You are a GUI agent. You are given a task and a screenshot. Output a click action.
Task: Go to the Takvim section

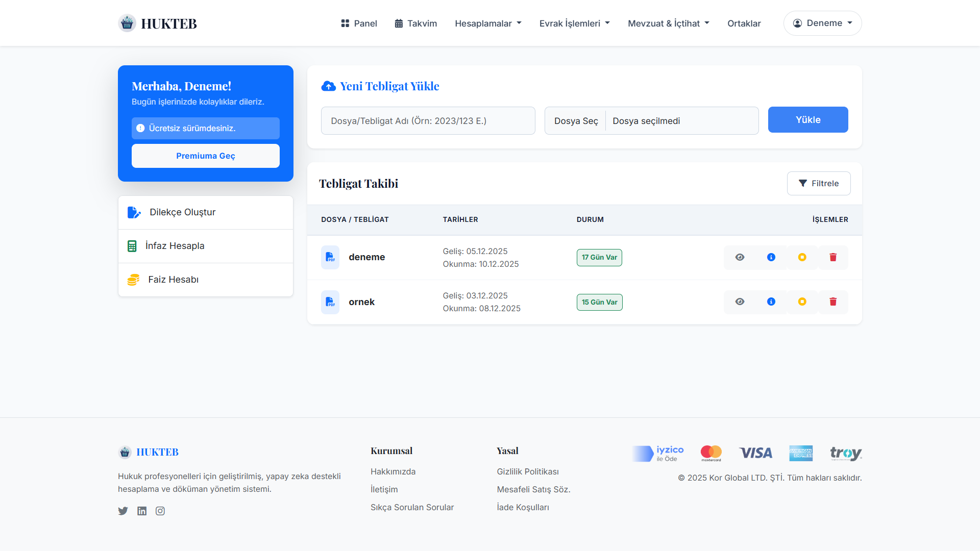[415, 23]
